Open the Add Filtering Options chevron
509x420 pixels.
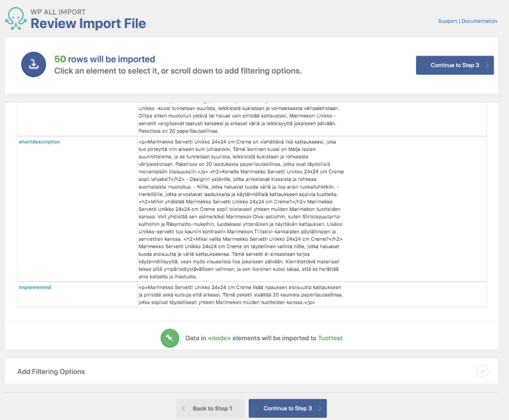click(x=482, y=371)
